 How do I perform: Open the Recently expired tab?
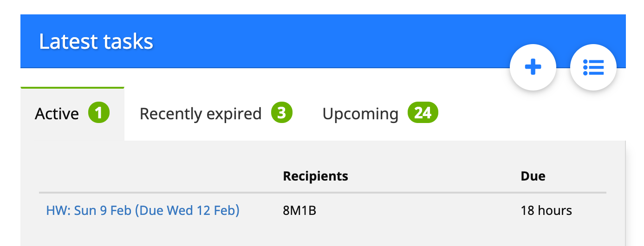pyautogui.click(x=201, y=114)
